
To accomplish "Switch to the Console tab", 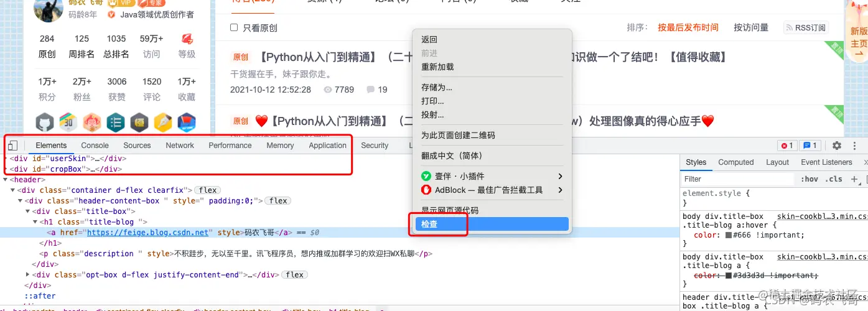I will [95, 146].
